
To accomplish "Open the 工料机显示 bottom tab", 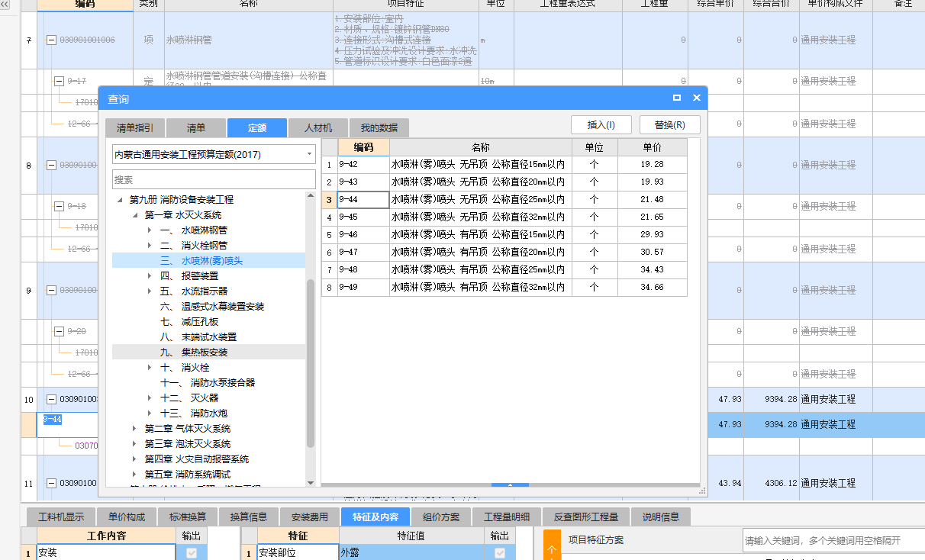I will [x=61, y=517].
